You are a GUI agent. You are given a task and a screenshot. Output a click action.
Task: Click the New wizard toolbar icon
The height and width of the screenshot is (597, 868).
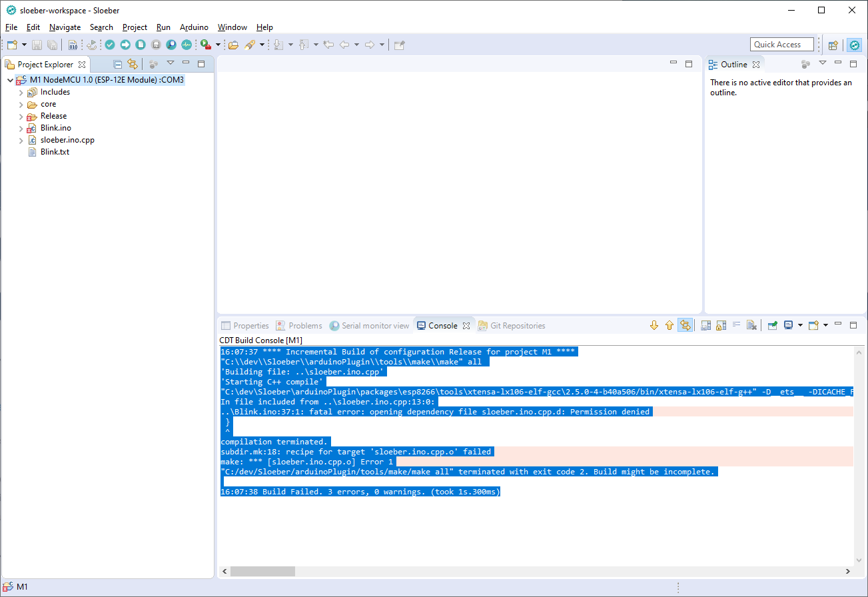click(12, 45)
